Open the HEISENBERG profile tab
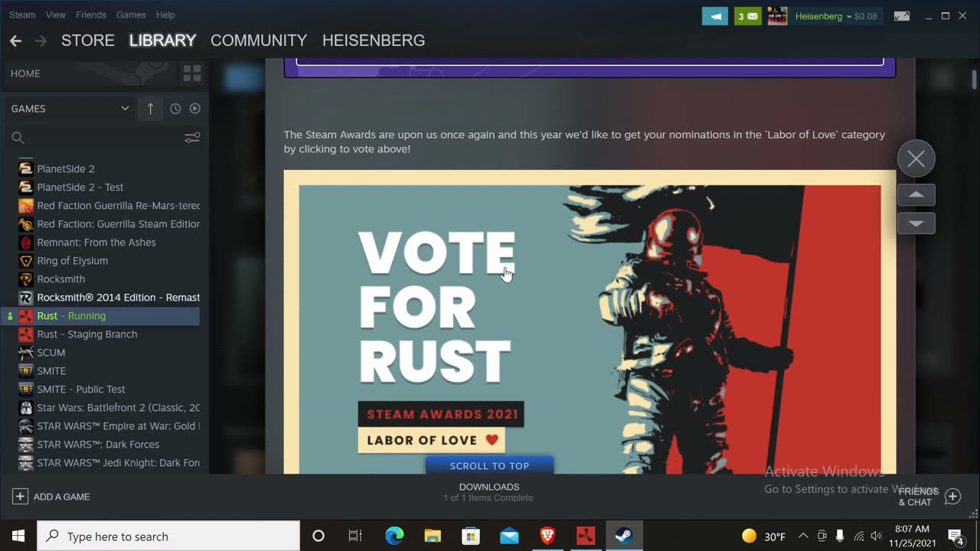Viewport: 980px width, 551px height. (374, 41)
